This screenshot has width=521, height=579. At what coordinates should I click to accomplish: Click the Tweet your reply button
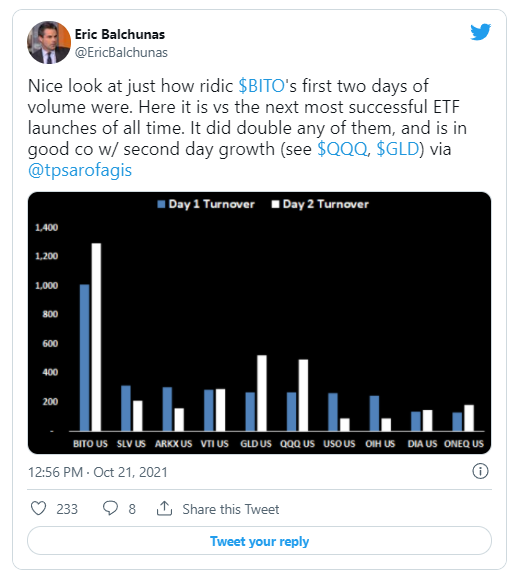tap(259, 541)
